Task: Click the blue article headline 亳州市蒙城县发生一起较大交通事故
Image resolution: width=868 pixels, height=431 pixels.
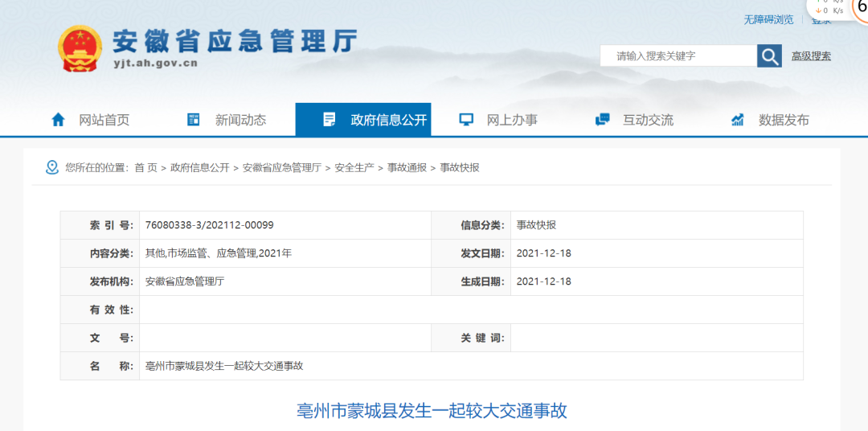Action: [x=432, y=412]
